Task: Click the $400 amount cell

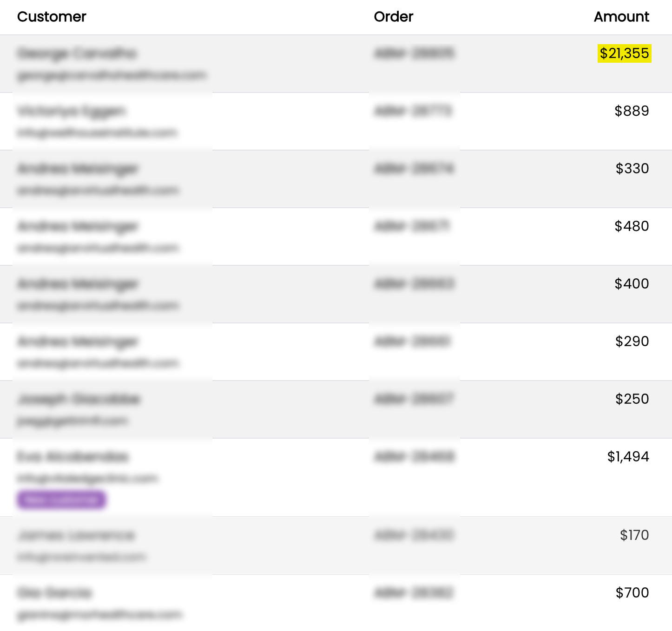Action: tap(631, 284)
